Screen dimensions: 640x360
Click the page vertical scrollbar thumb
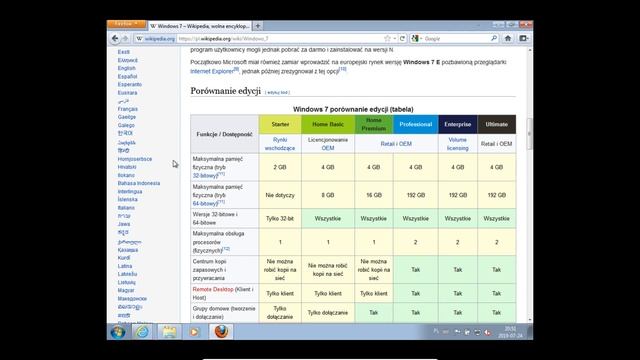(530, 134)
